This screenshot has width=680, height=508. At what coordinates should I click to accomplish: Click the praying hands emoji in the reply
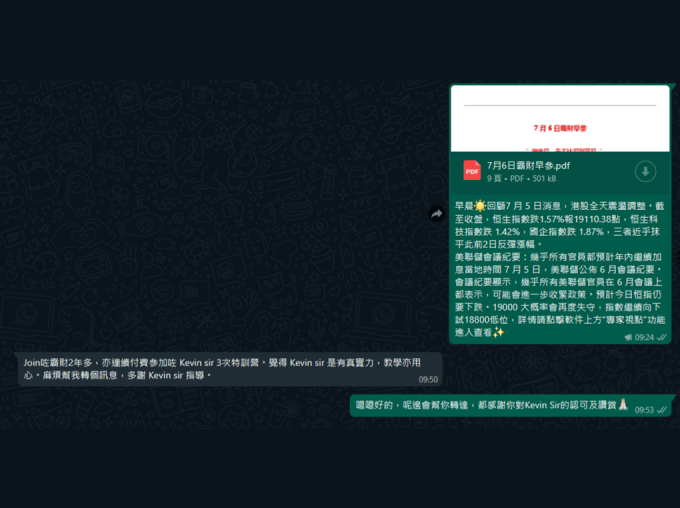pos(622,408)
